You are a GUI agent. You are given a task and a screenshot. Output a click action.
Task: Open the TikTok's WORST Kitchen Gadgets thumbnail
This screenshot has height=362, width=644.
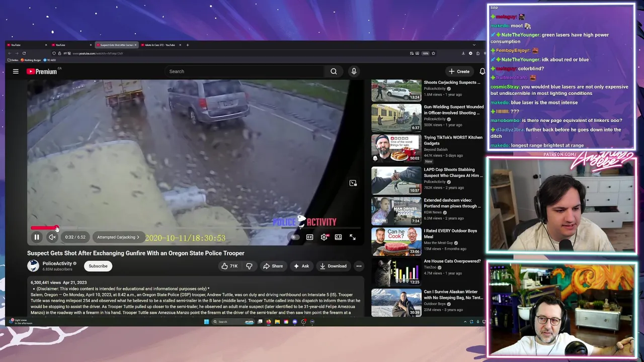[x=396, y=148]
